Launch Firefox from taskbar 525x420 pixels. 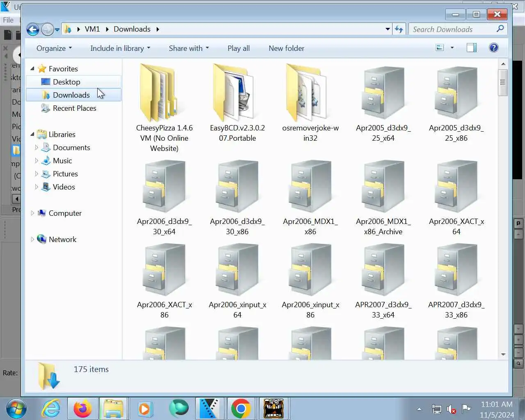(83, 409)
